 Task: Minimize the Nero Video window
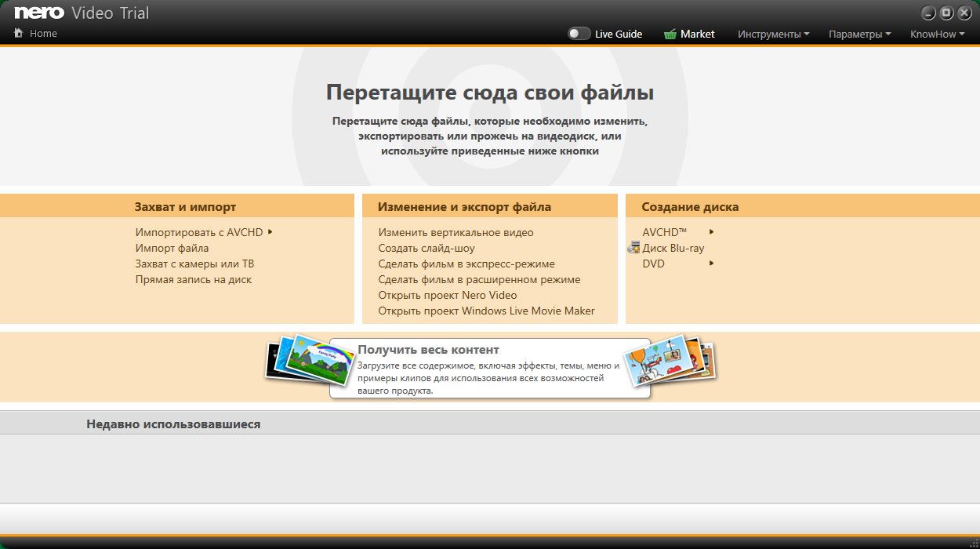(x=928, y=13)
